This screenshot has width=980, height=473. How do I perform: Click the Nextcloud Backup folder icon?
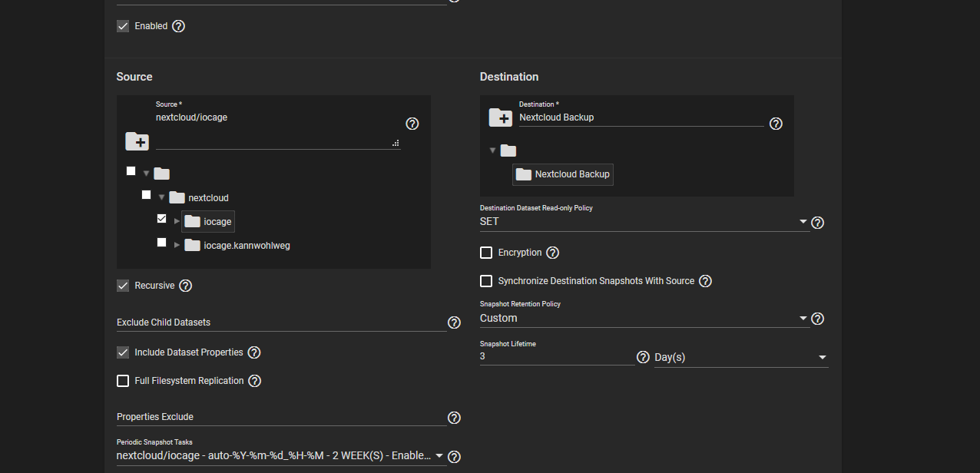pyautogui.click(x=524, y=174)
